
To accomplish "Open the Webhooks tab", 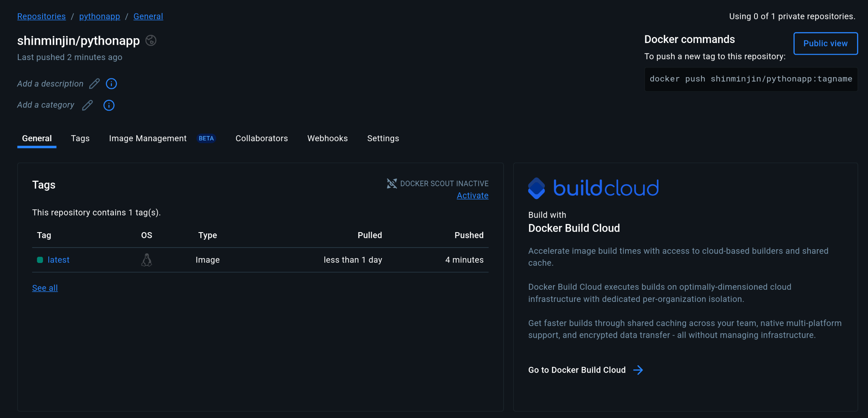I will pyautogui.click(x=328, y=138).
